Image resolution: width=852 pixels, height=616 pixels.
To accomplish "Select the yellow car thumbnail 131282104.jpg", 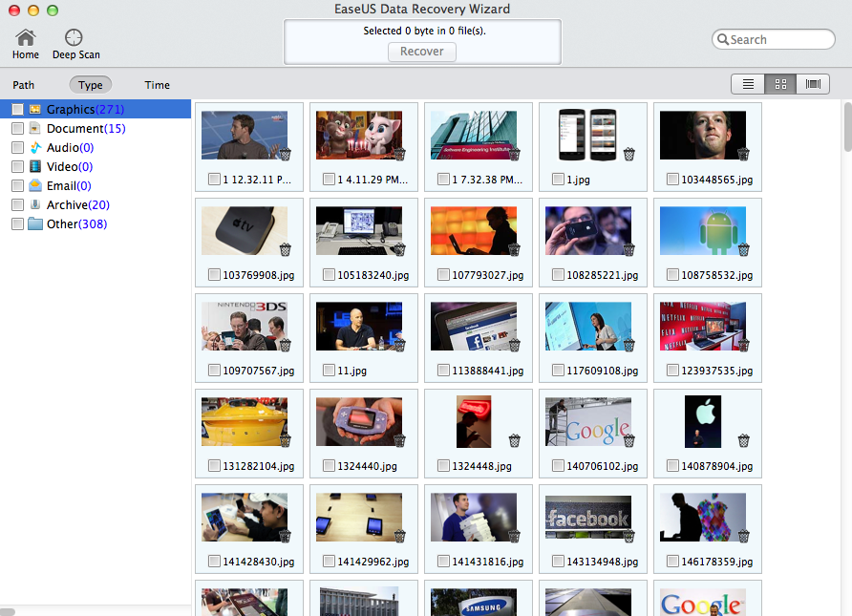I will 245,421.
